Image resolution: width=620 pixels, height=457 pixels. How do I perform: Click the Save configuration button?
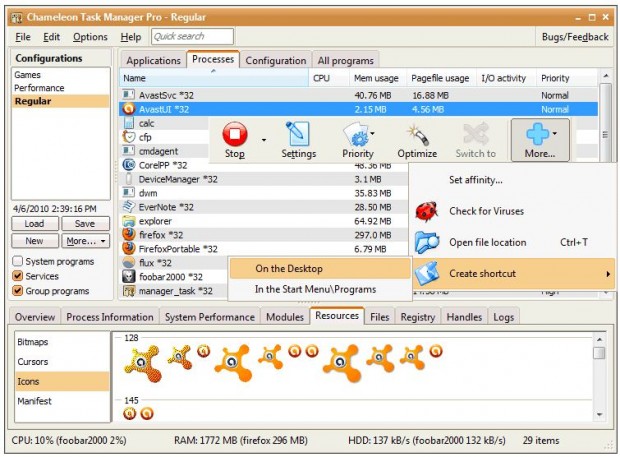click(85, 224)
